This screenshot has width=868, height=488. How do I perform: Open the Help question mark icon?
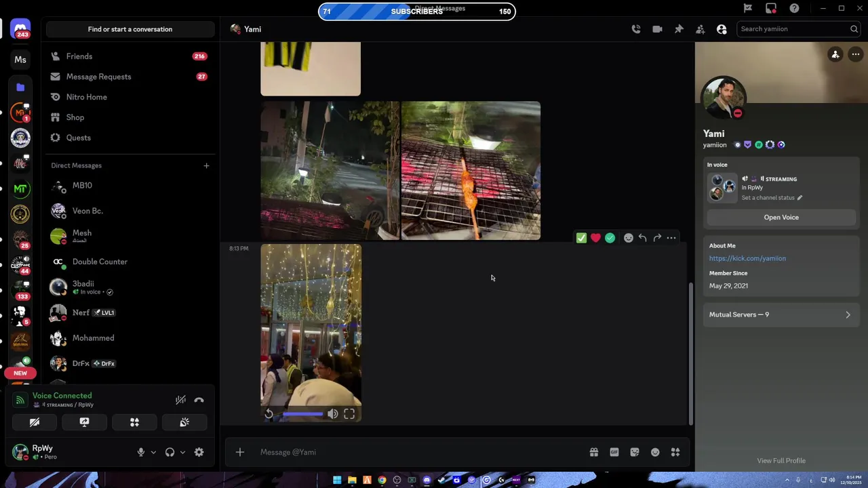click(x=794, y=8)
